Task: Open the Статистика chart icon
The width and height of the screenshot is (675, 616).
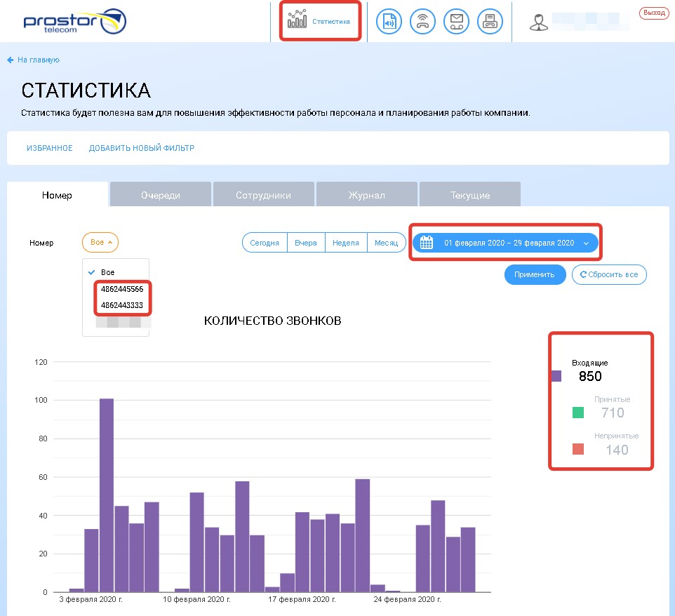Action: coord(297,20)
